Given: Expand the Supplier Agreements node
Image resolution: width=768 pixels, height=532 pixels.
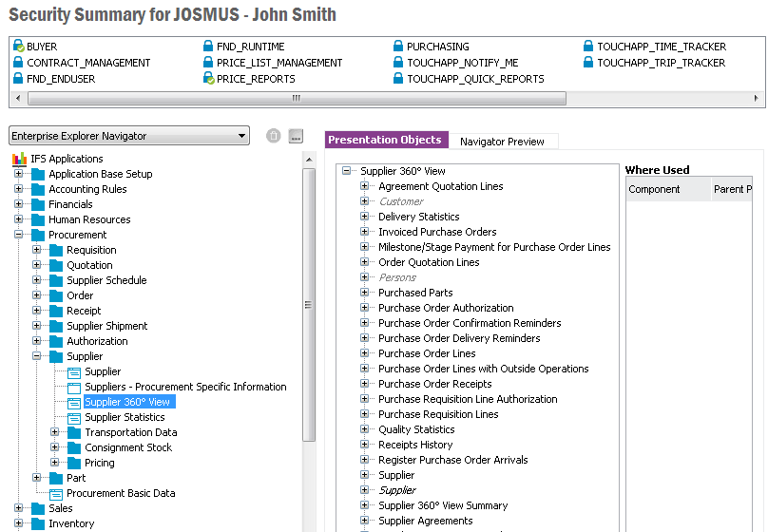Looking at the screenshot, I should coord(364,521).
